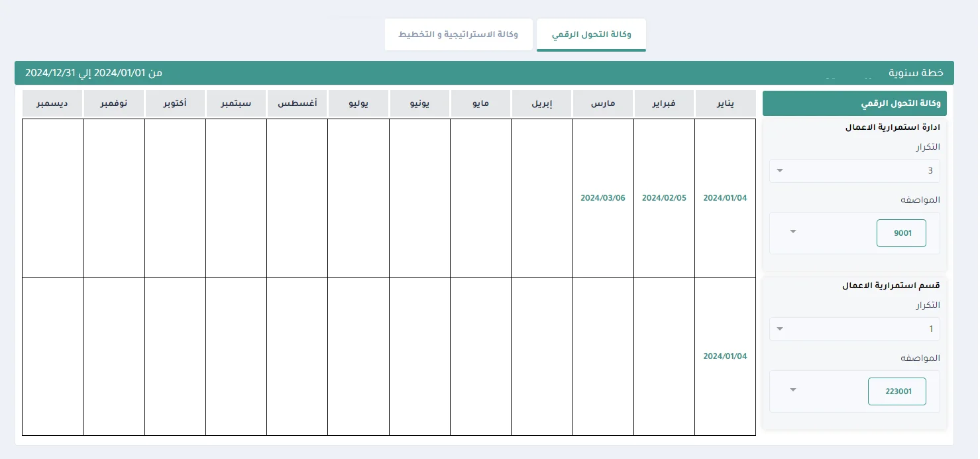Open التكرار dropdown showing value 3
The height and width of the screenshot is (459, 980).
854,171
